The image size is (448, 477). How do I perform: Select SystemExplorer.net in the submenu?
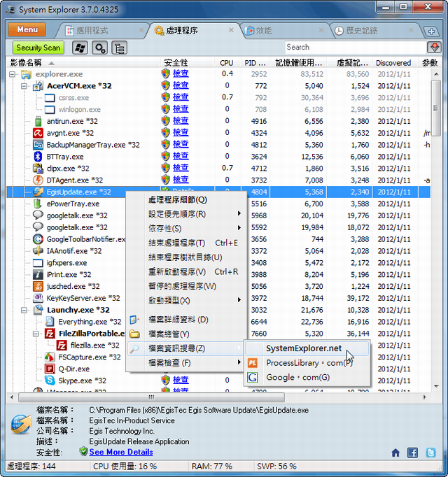pos(304,348)
